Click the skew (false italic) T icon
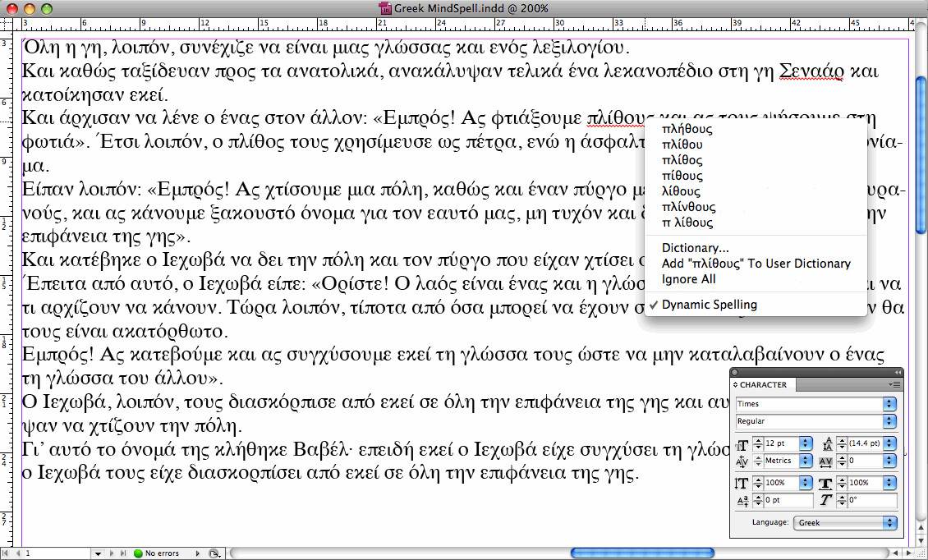The image size is (928, 560). pos(826,500)
